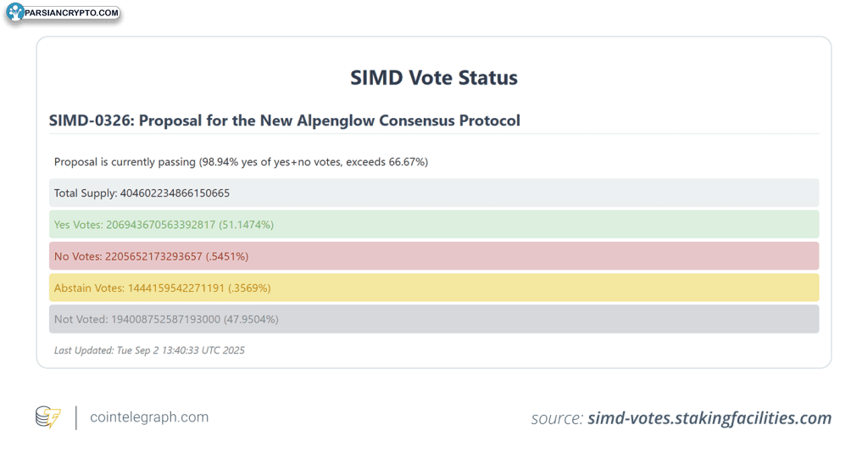Click the 51.1474% yes percentage
Viewport: 868px width, 464px height.
(246, 224)
